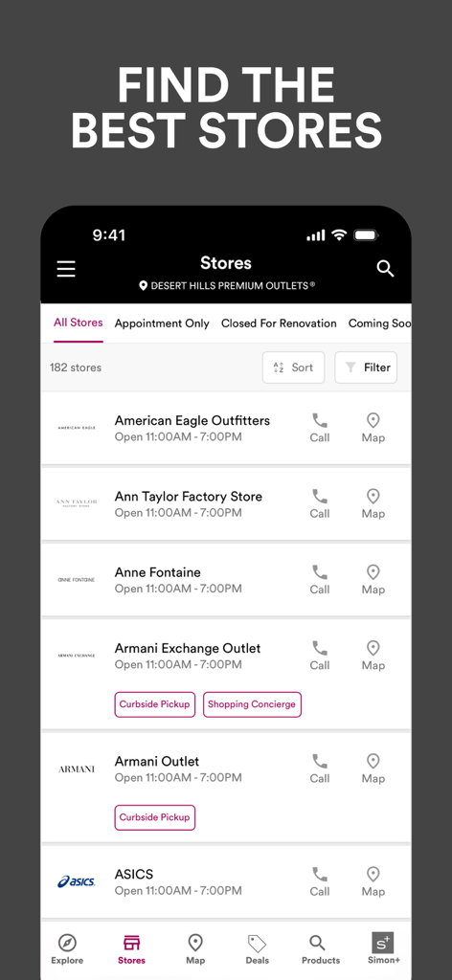
Task: Map pin for Armani Exchange Outlet
Action: [x=373, y=656]
